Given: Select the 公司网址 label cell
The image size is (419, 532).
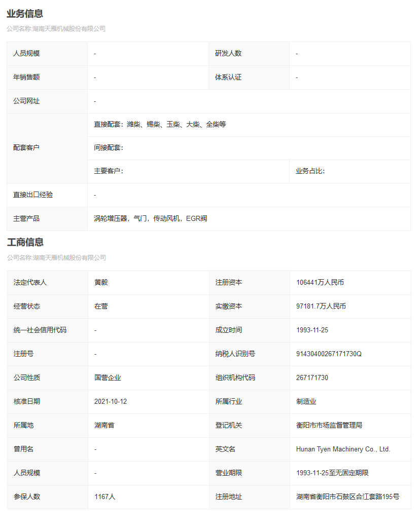Looking at the screenshot, I should (x=47, y=101).
